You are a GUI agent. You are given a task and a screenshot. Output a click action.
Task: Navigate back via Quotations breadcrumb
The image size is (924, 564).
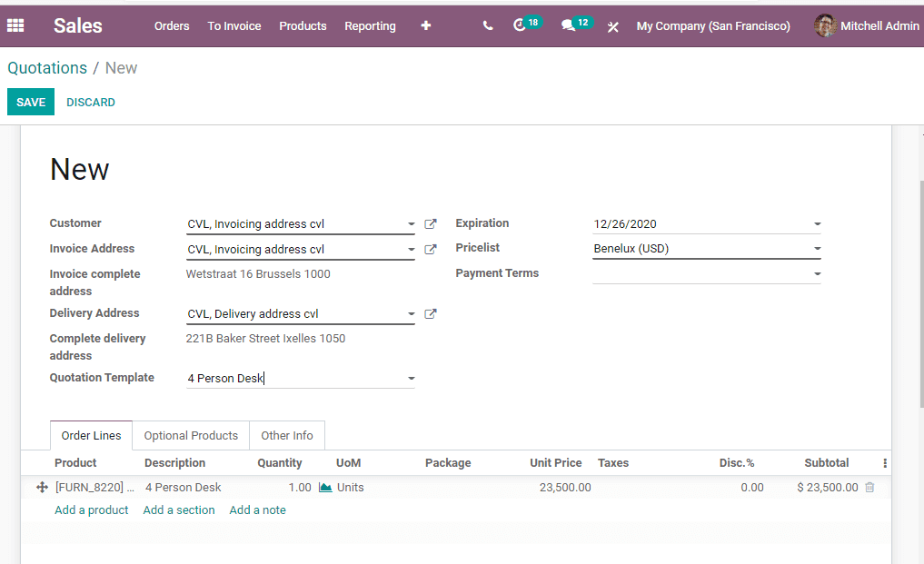point(47,67)
